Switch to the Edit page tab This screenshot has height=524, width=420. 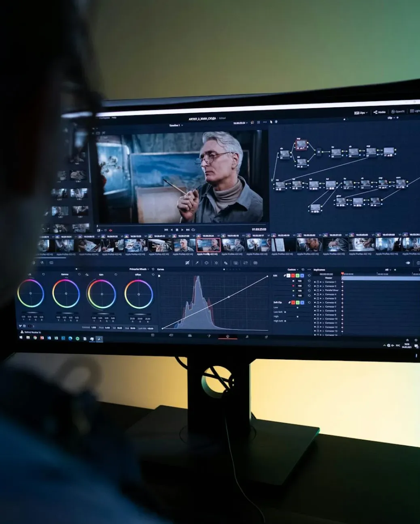point(189,335)
